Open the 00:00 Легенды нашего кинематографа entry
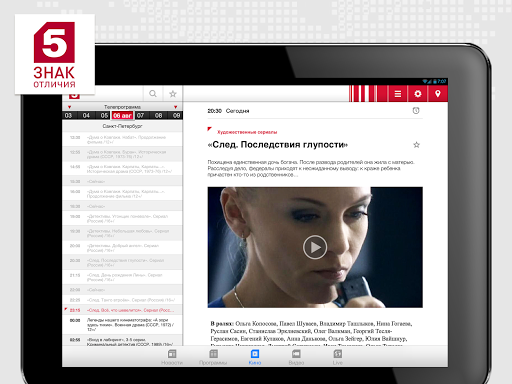Image resolution: width=512 pixels, height=384 pixels. (x=122, y=325)
